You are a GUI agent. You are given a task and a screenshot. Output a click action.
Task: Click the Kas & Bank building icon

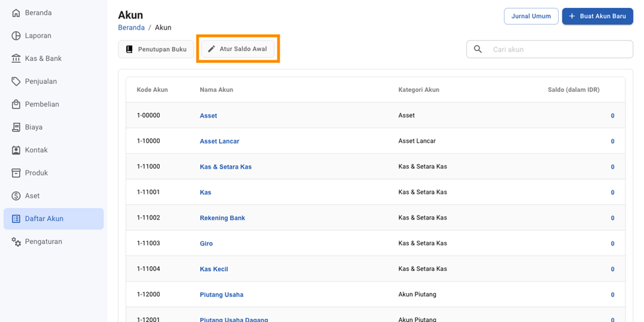tap(16, 58)
